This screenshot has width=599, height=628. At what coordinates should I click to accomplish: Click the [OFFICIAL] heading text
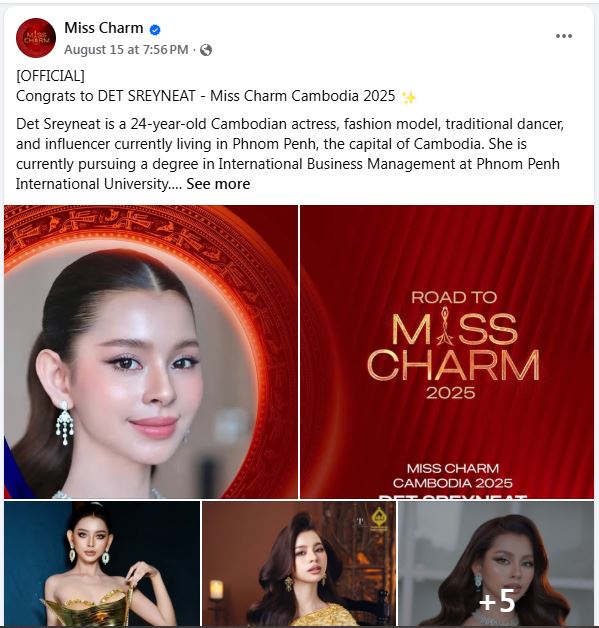click(x=50, y=76)
